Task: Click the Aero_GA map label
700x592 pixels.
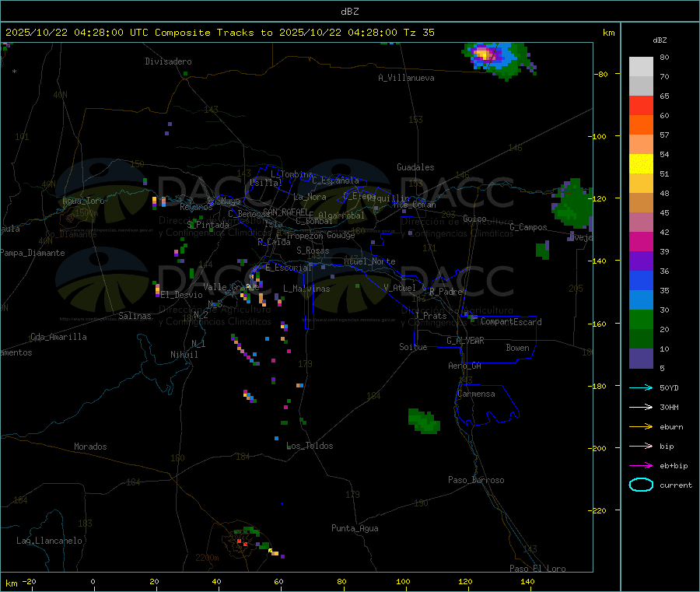Action: click(465, 366)
